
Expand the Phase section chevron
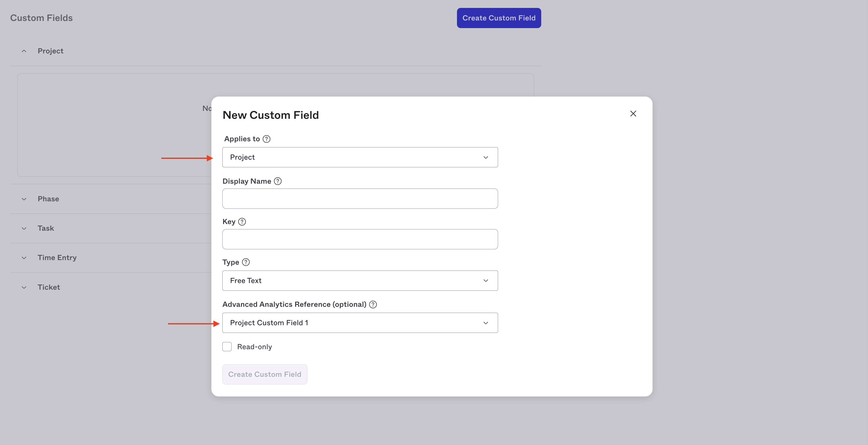[x=24, y=199]
